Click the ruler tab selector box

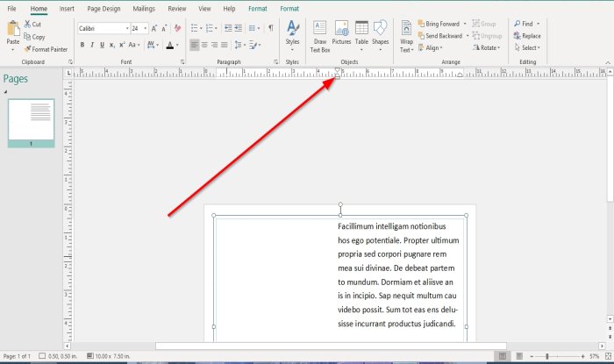(68, 73)
